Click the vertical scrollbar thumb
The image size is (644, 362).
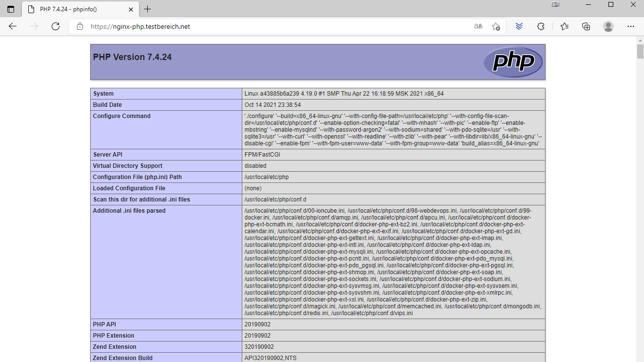(640, 51)
